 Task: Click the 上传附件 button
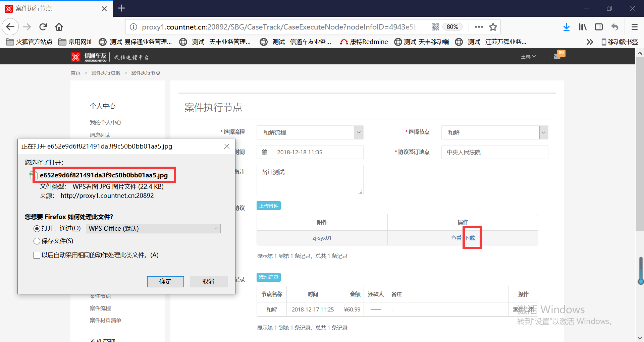tap(269, 206)
